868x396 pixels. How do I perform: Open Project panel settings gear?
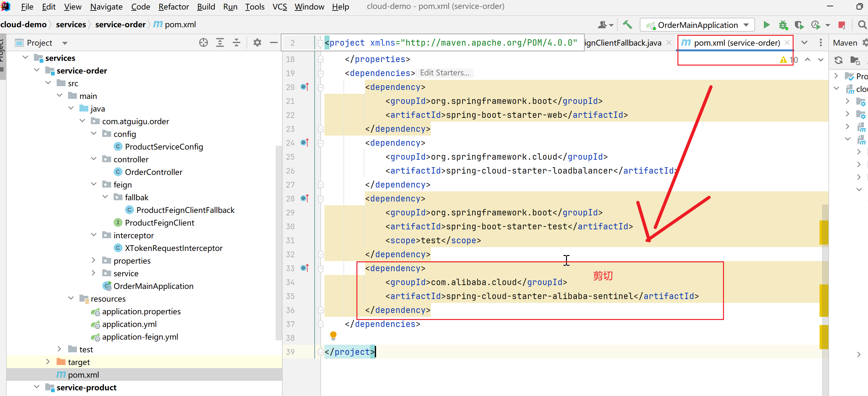click(x=257, y=43)
